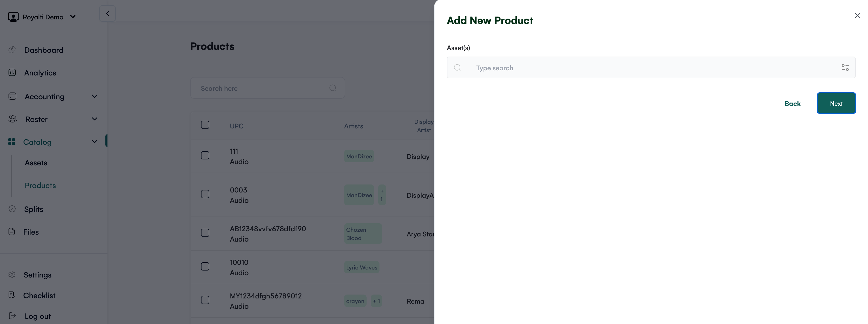Expand the Accounting menu chevron
The image size is (868, 324).
[95, 96]
